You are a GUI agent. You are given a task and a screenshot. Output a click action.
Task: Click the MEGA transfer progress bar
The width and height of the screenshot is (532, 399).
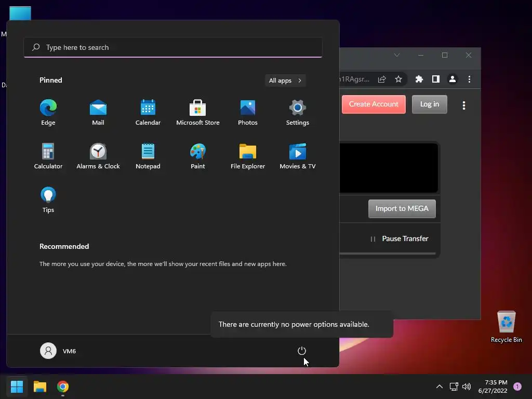(x=388, y=254)
